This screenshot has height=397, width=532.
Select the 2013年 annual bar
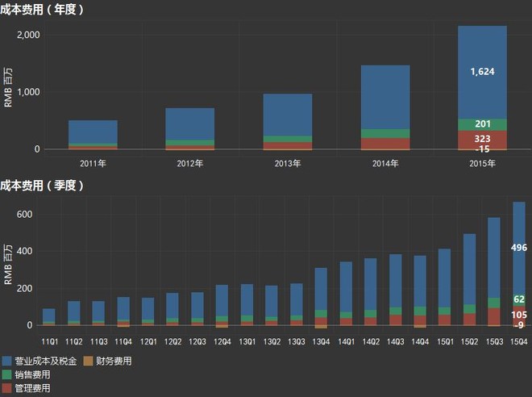click(x=288, y=122)
